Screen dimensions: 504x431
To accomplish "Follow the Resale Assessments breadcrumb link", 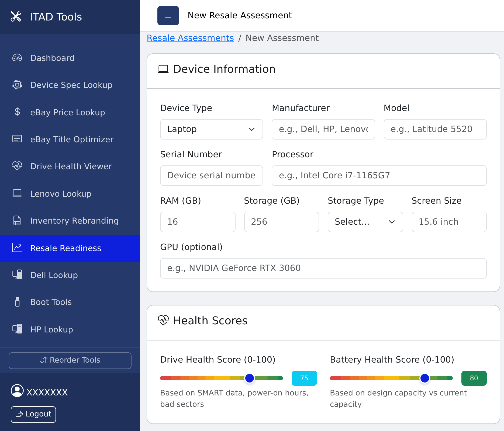I will point(190,38).
